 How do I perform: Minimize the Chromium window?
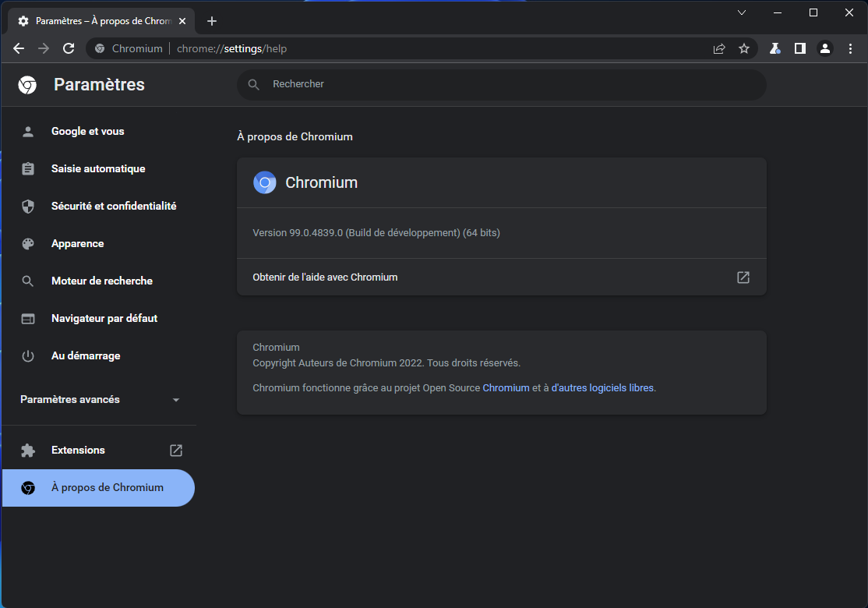[x=778, y=12]
